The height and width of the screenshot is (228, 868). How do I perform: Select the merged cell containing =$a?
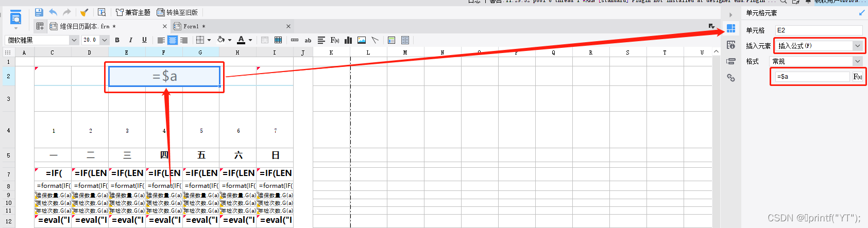coord(164,76)
